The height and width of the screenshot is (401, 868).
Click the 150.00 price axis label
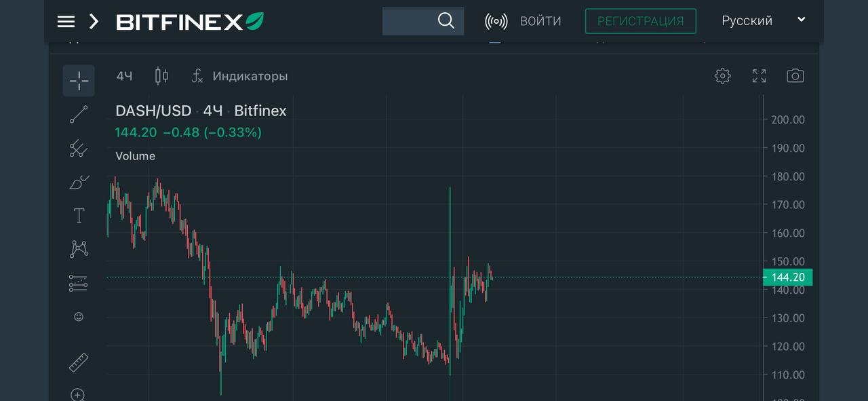788,261
